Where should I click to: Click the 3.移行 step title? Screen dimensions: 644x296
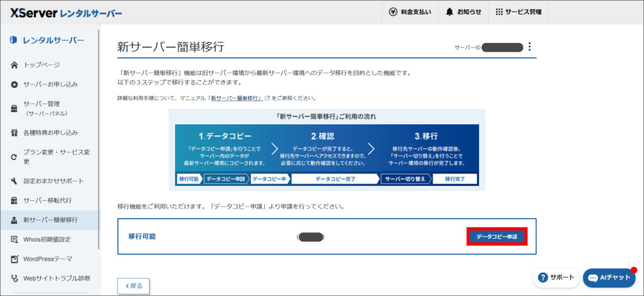point(426,136)
